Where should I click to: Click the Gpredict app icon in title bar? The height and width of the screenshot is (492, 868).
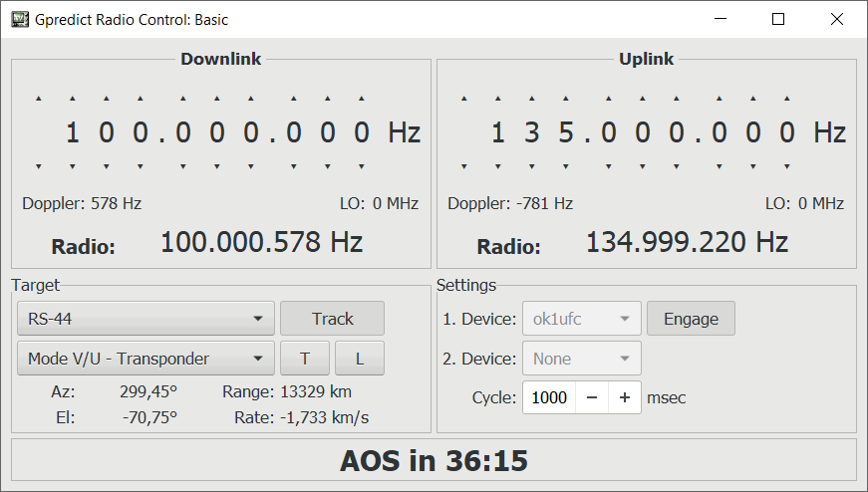19,19
